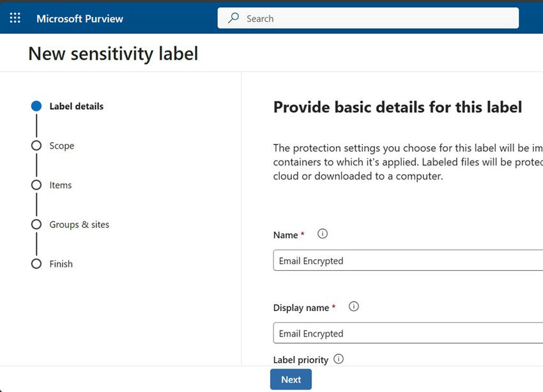Click the Microsoft Purview logo

[79, 19]
